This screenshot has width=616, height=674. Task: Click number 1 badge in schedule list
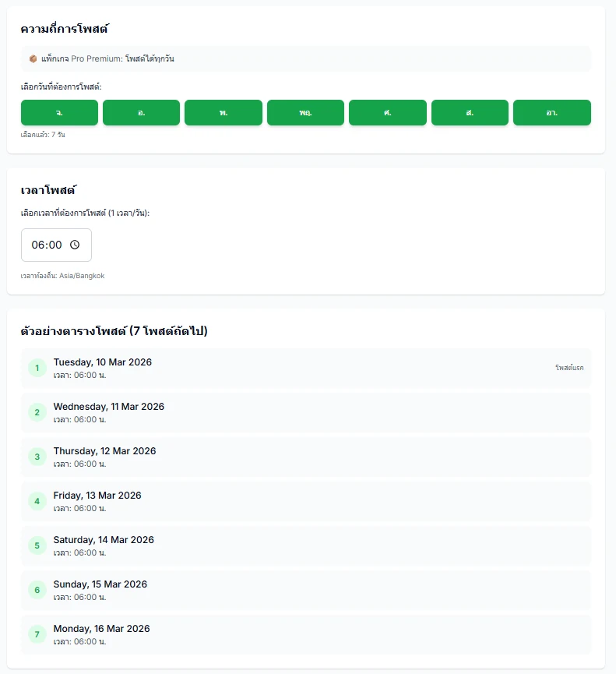pyautogui.click(x=37, y=368)
